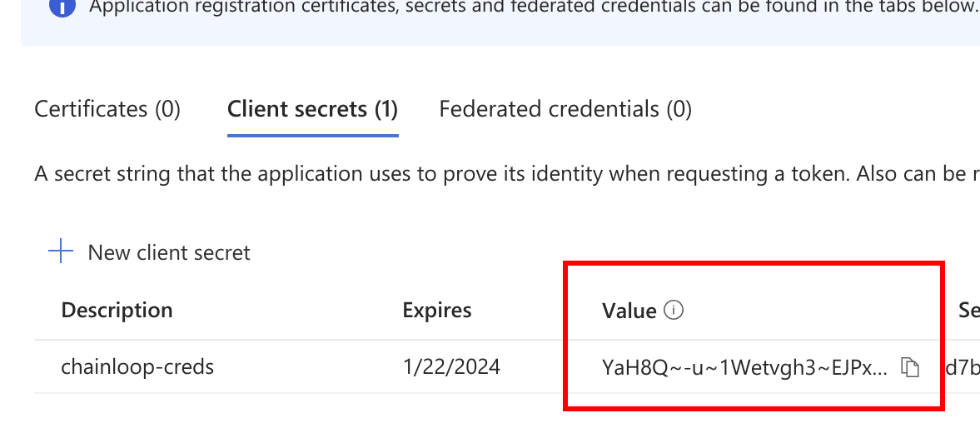Click the blue info icon in banner
Screen dimensions: 980x428
[62, 7]
